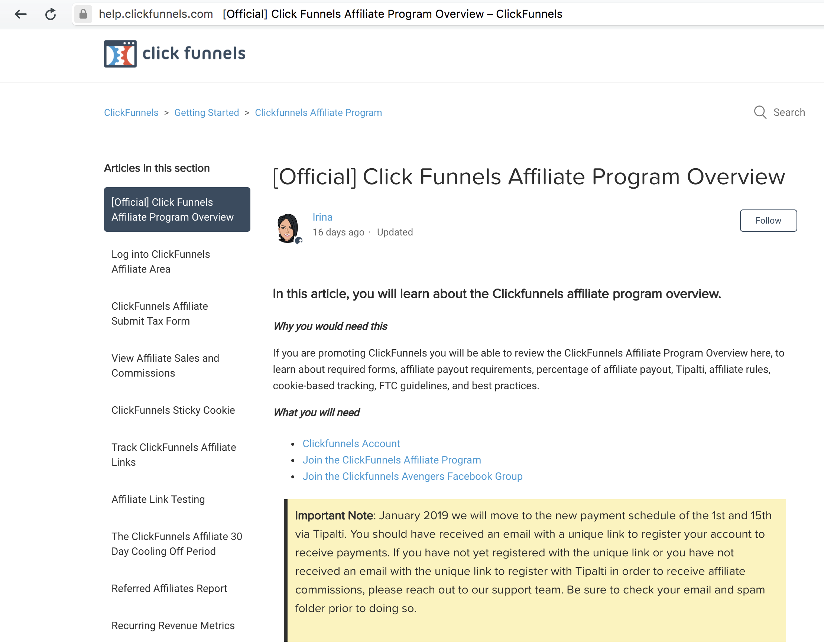Expand the Clickfunnels Affiliate Program breadcrumb

tap(318, 112)
